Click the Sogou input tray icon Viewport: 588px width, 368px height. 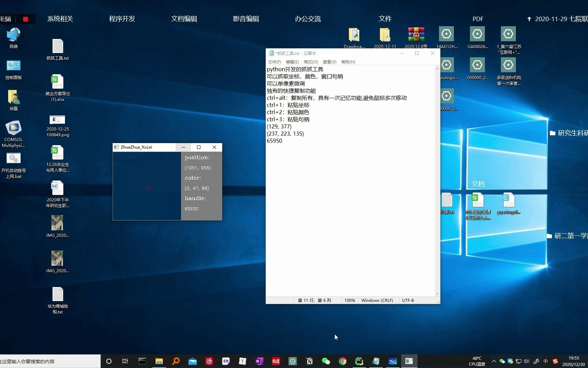point(555,361)
